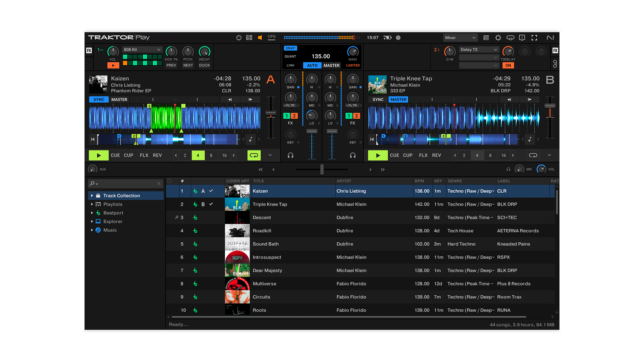This screenshot has width=644, height=362.
Task: Enable FX unit 1 on deck A channel
Action: pyautogui.click(x=286, y=116)
